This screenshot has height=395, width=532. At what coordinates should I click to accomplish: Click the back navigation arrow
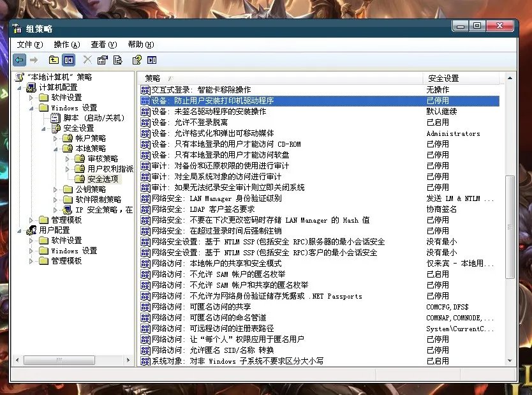click(19, 59)
